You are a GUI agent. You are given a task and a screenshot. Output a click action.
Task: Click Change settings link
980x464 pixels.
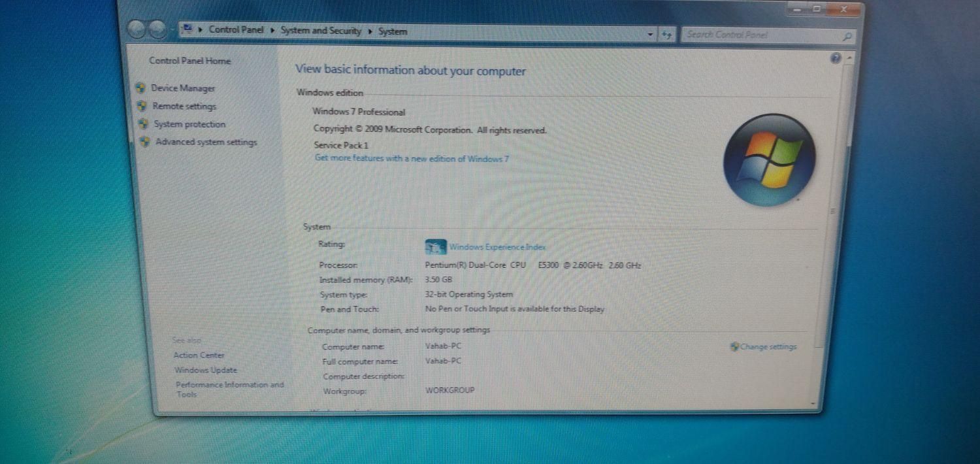tap(768, 347)
